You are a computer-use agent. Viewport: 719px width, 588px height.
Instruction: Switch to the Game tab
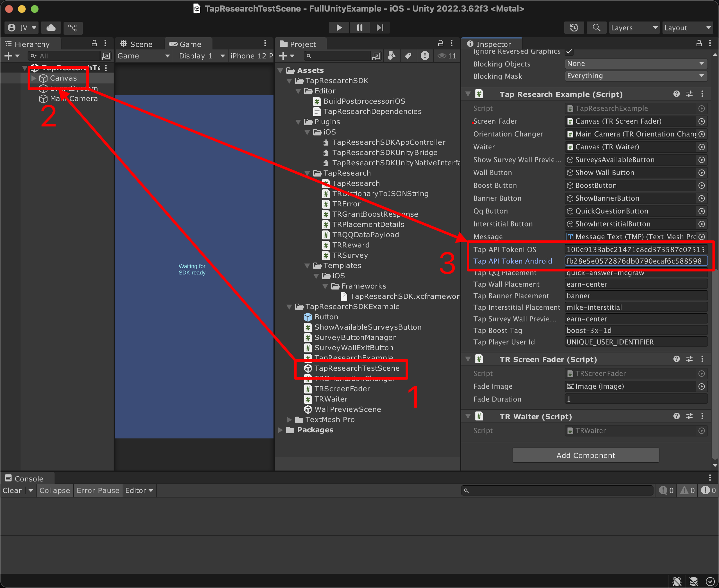point(185,44)
